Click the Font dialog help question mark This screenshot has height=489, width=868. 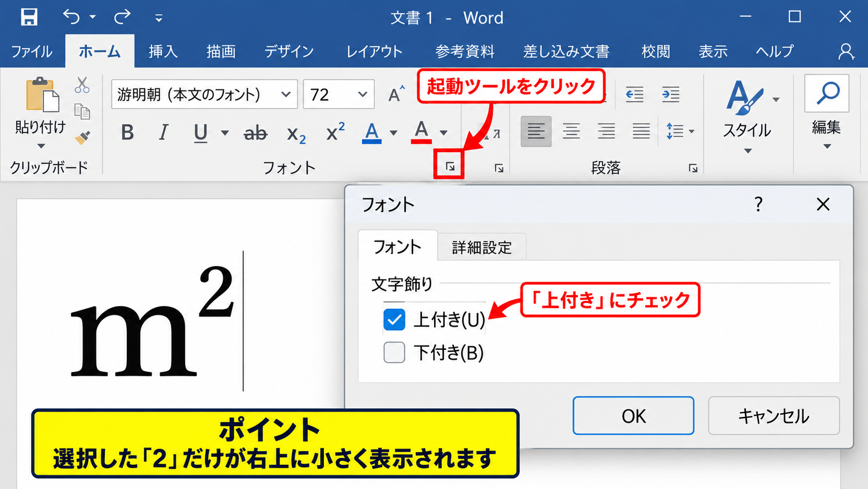[x=758, y=204]
